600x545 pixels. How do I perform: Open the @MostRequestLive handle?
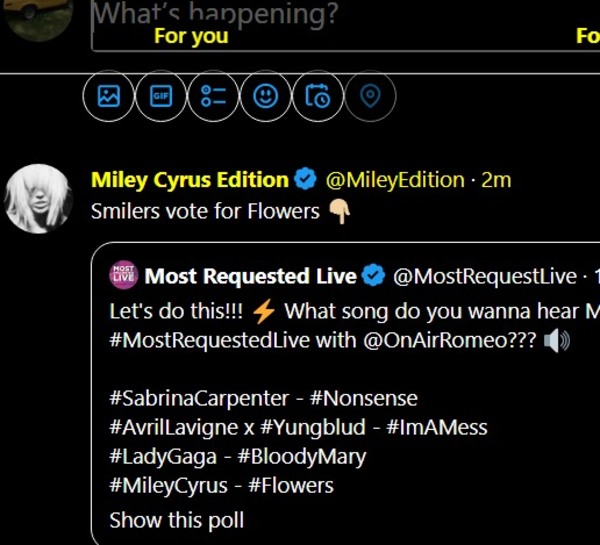485,276
